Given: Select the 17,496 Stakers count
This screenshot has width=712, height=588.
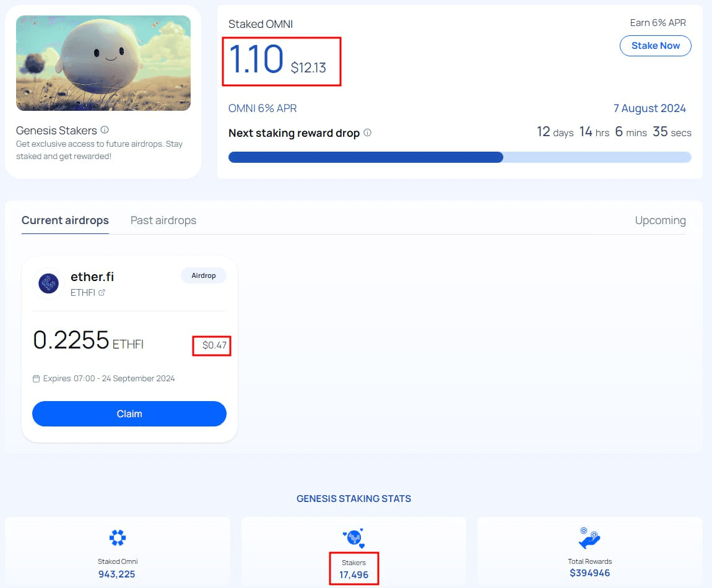Looking at the screenshot, I should (x=354, y=575).
